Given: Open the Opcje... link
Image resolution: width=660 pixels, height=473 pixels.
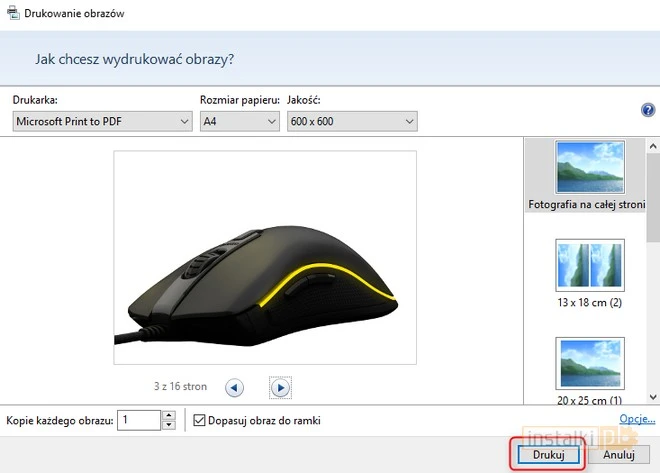Looking at the screenshot, I should [x=637, y=419].
